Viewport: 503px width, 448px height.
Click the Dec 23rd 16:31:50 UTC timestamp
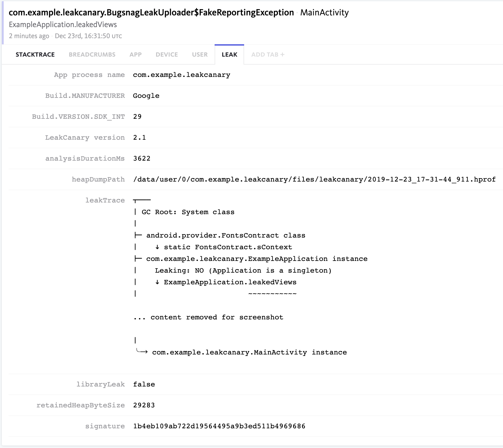[88, 36]
